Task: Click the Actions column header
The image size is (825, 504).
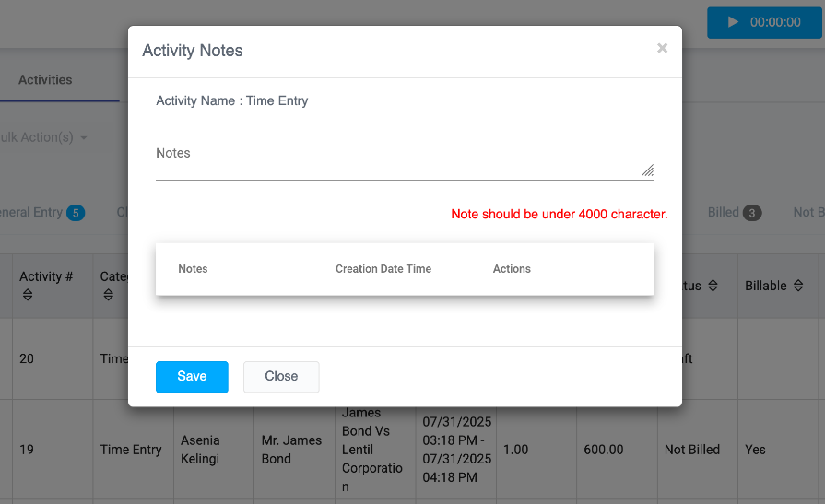Action: pos(512,269)
